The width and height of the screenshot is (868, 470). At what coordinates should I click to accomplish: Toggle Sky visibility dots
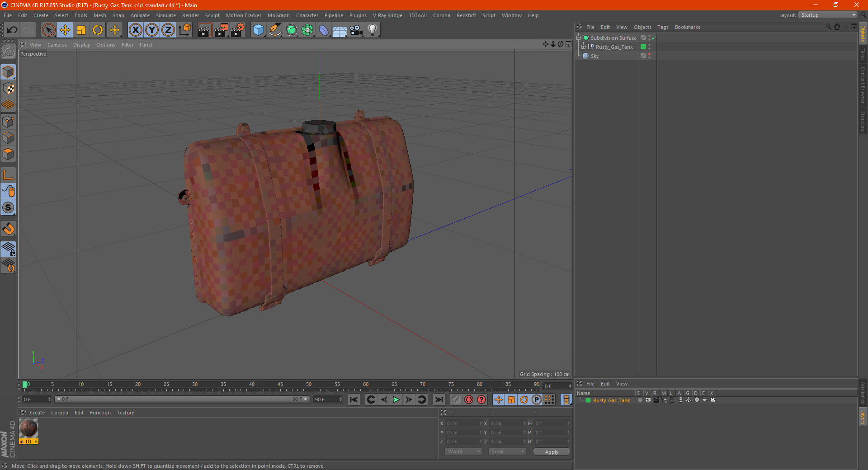tap(650, 56)
